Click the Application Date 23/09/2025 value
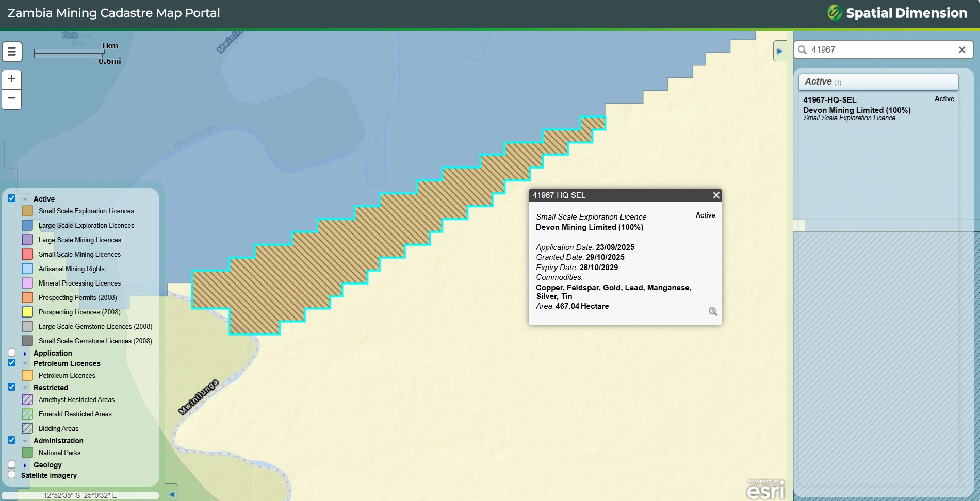The width and height of the screenshot is (980, 501). (x=615, y=247)
